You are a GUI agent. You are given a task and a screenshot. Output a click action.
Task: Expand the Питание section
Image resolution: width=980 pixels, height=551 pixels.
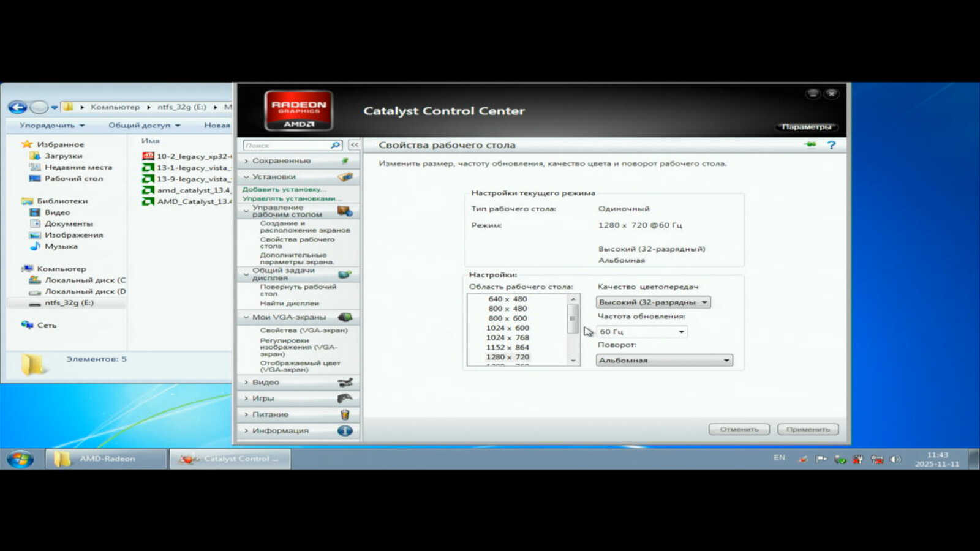[246, 414]
